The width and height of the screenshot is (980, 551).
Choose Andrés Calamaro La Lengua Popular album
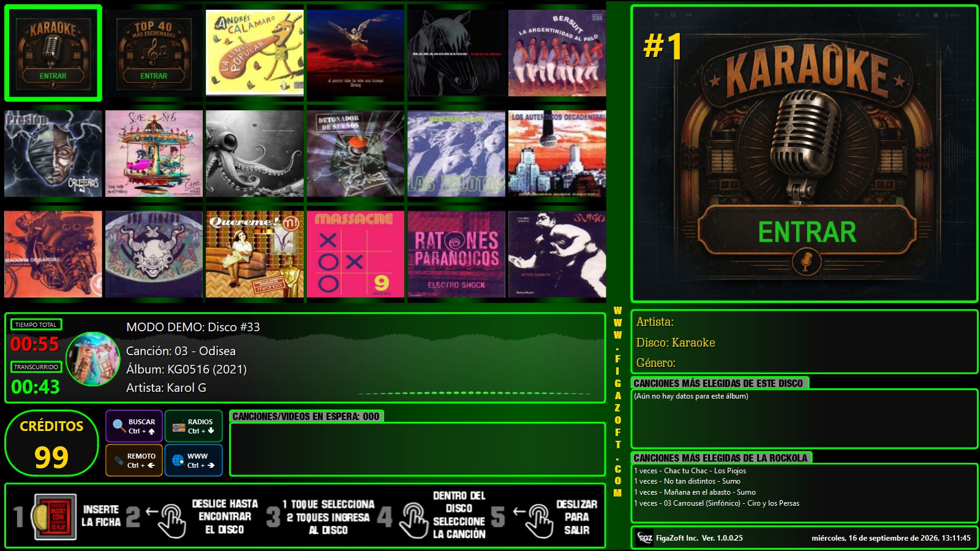pos(254,53)
